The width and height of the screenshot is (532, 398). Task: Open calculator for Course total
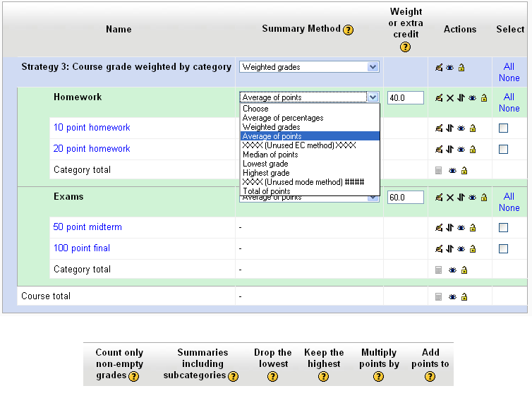click(x=438, y=297)
